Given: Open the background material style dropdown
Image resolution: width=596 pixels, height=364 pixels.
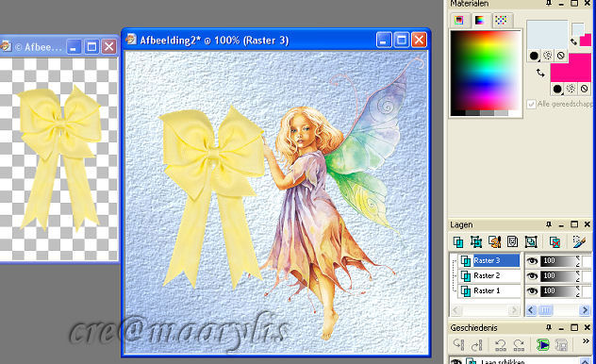Looking at the screenshot, I should [x=557, y=89].
